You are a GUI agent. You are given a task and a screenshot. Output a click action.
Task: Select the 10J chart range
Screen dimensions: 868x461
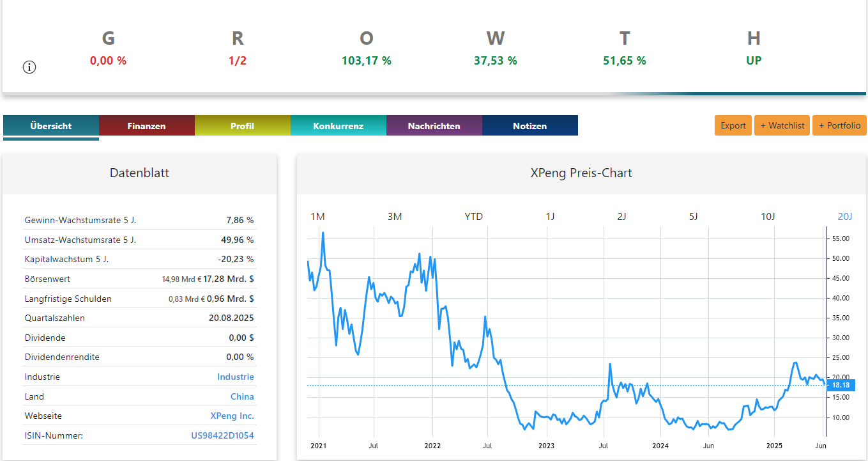point(768,217)
